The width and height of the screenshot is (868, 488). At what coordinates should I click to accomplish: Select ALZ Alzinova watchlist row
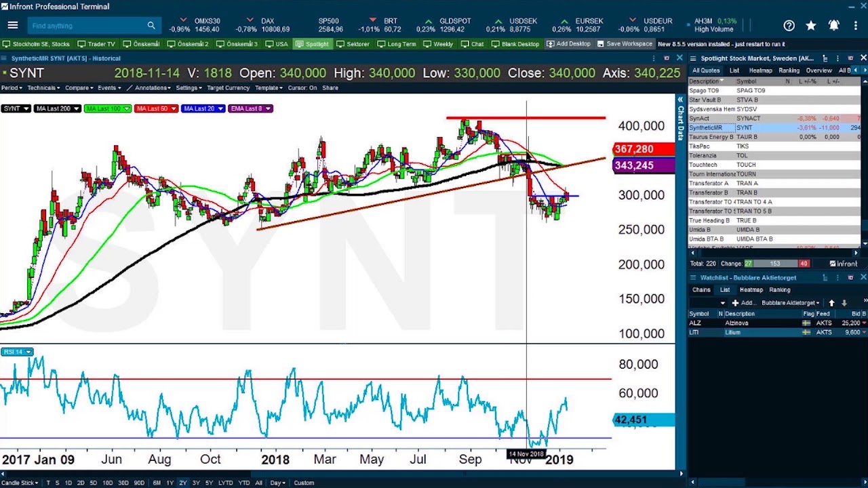point(777,323)
